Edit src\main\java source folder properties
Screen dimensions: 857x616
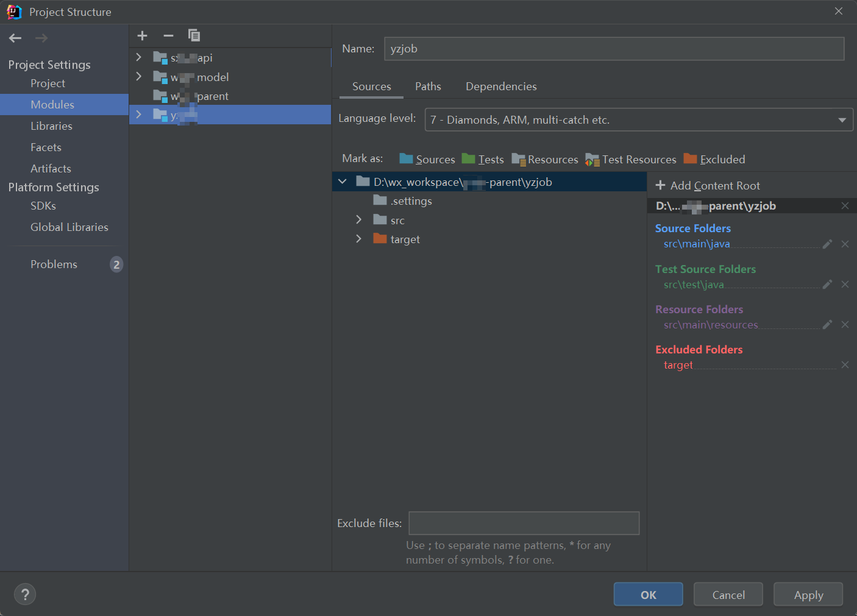tap(827, 244)
